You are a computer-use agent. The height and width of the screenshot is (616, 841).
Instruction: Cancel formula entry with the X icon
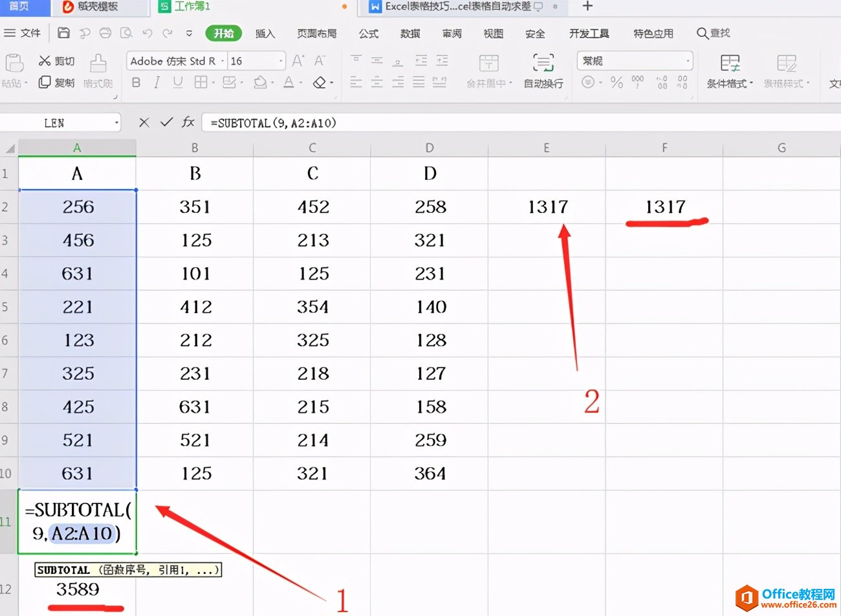144,122
